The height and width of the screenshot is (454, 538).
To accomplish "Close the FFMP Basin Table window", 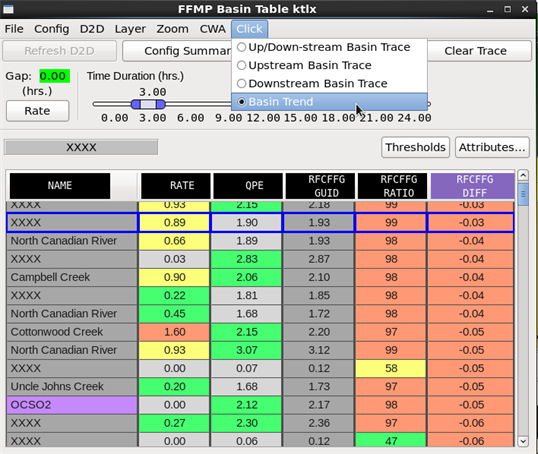I will tap(525, 9).
